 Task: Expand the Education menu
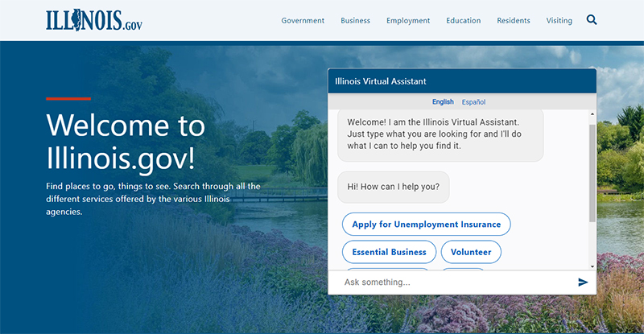463,21
